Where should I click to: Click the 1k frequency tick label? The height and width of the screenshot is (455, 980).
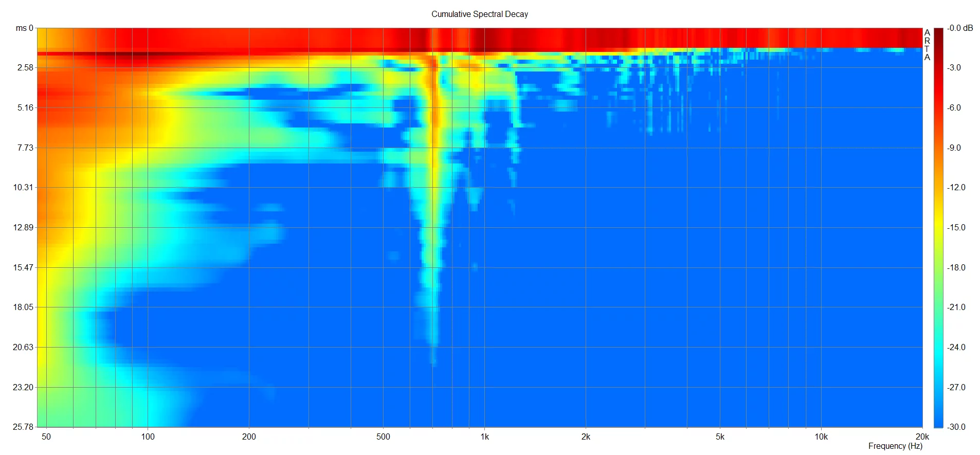484,436
